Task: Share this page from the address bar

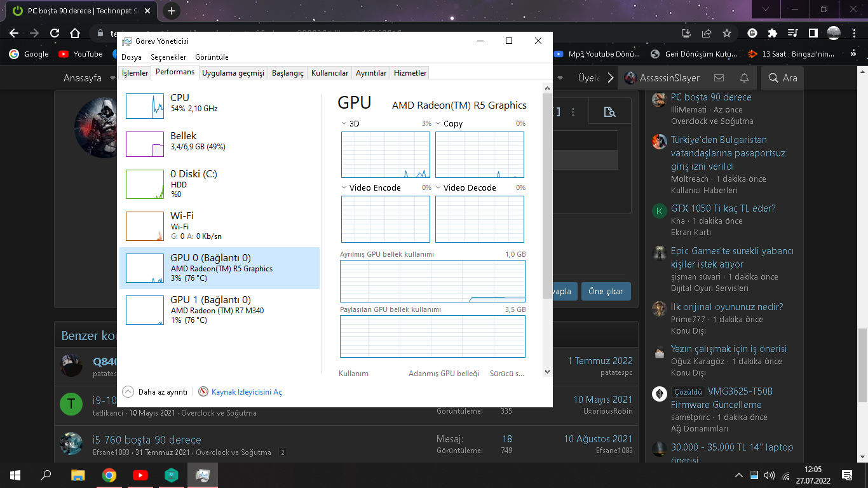Action: point(707,33)
